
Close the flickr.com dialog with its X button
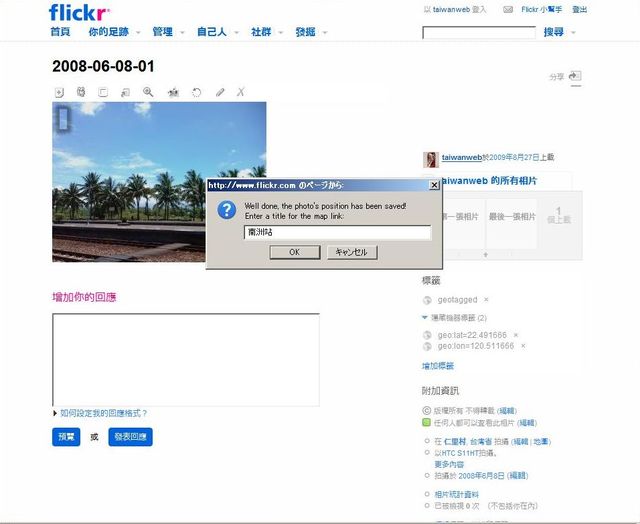tap(434, 185)
